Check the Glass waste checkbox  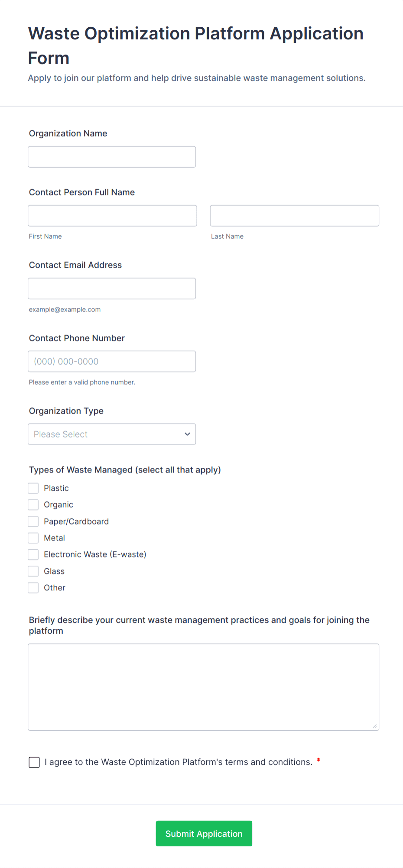(33, 571)
